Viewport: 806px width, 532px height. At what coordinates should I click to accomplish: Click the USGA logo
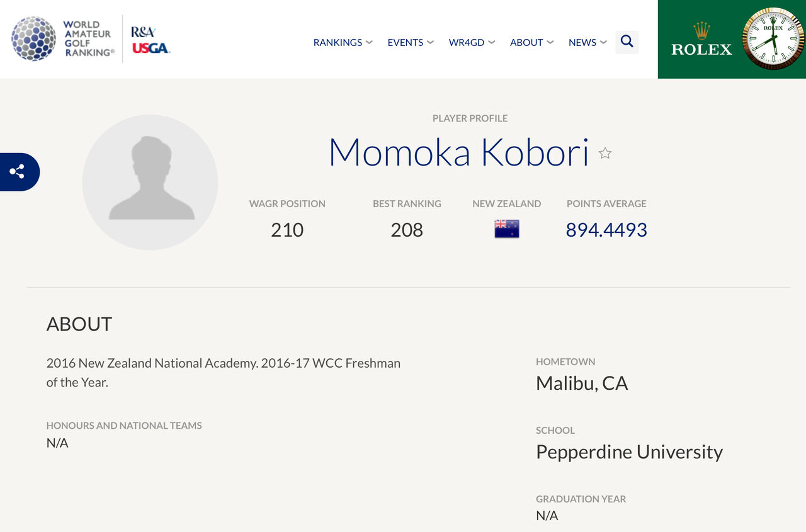pyautogui.click(x=150, y=48)
